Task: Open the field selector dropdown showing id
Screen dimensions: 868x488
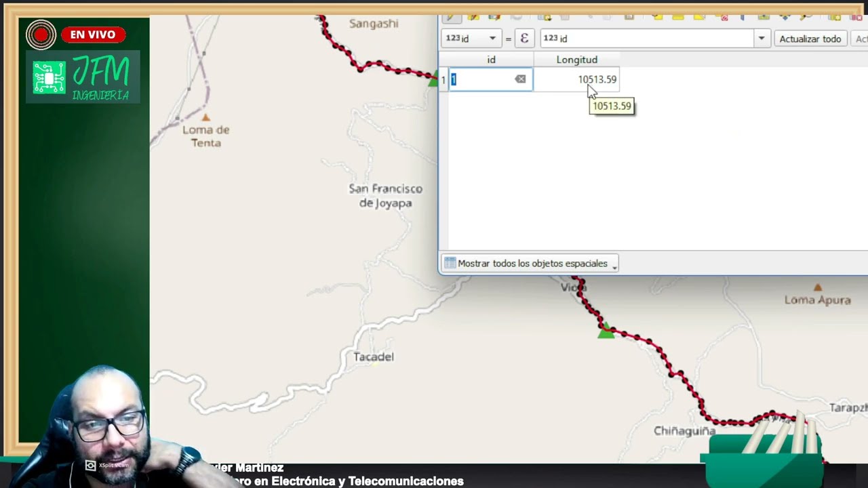Action: tap(472, 39)
